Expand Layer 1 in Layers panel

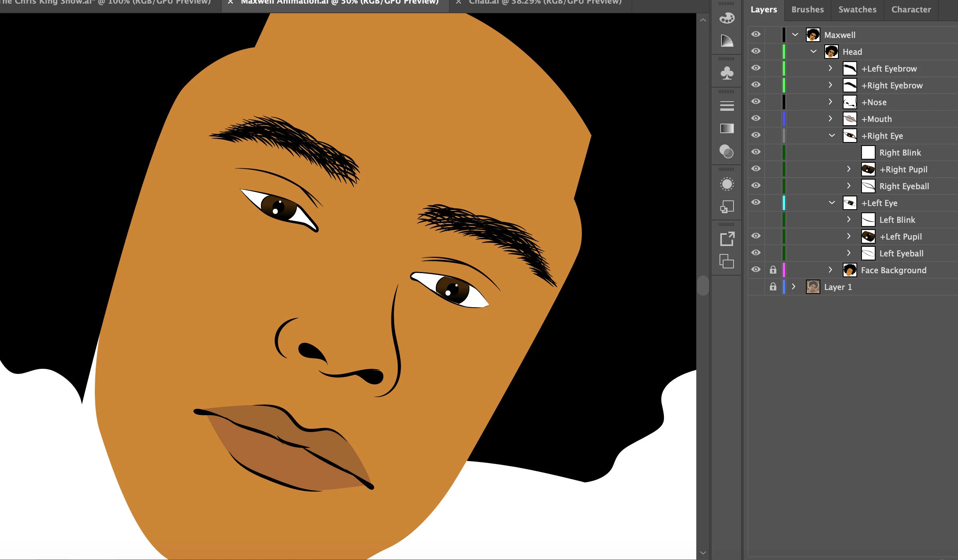click(794, 287)
